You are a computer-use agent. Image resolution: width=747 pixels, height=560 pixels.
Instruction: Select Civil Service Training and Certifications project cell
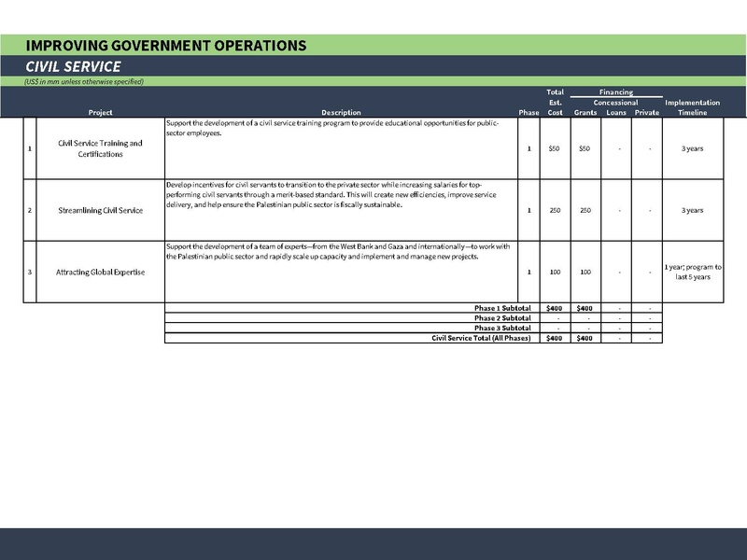coord(100,148)
